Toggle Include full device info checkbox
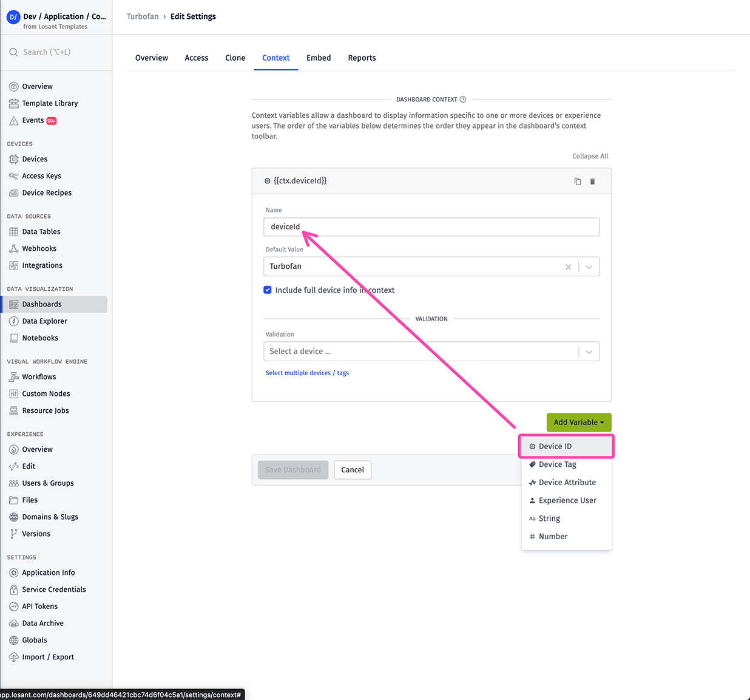 (268, 290)
